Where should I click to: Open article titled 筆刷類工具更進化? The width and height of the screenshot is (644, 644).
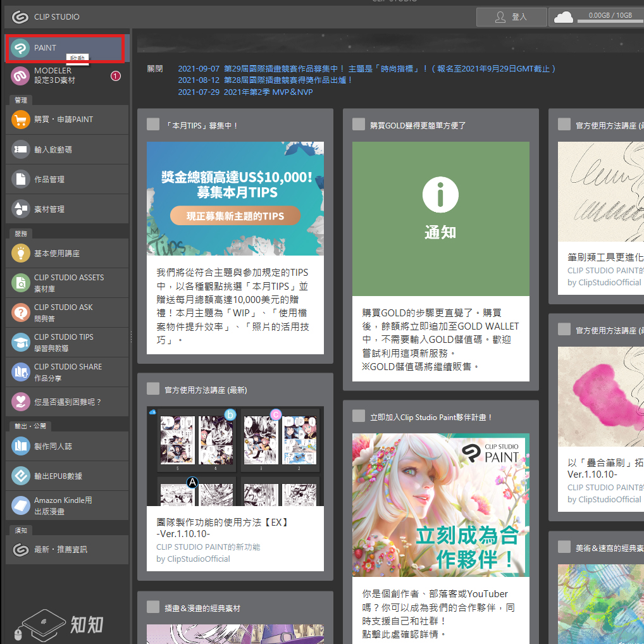pyautogui.click(x=605, y=257)
